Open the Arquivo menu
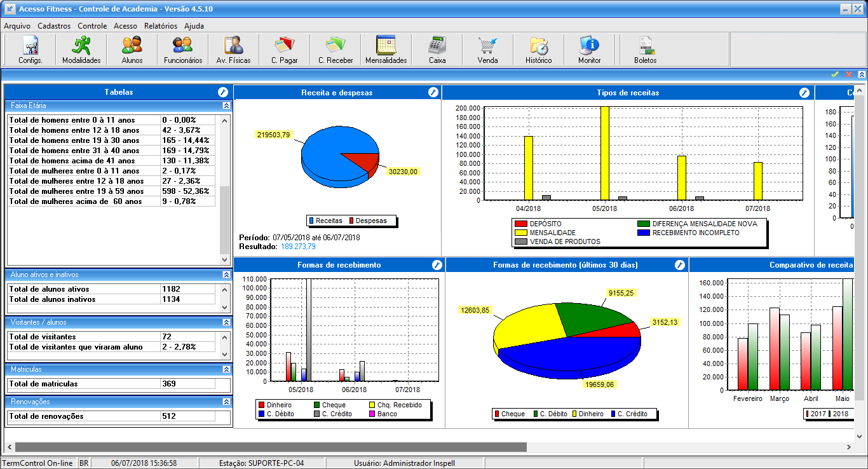Viewport: 868px width, 469px height. [17, 26]
